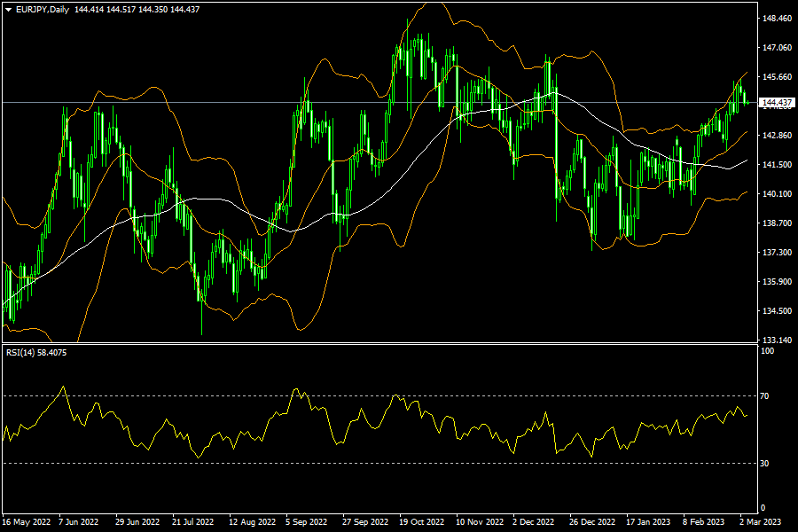Click the 12 Aug 2022 date label
The height and width of the screenshot is (532, 798).
[252, 522]
